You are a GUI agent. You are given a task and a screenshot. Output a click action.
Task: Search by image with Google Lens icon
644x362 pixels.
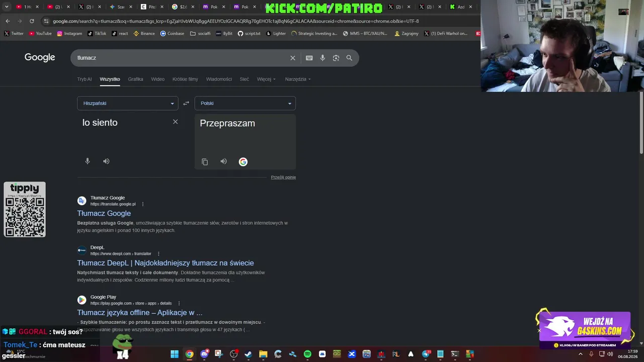pos(336,58)
